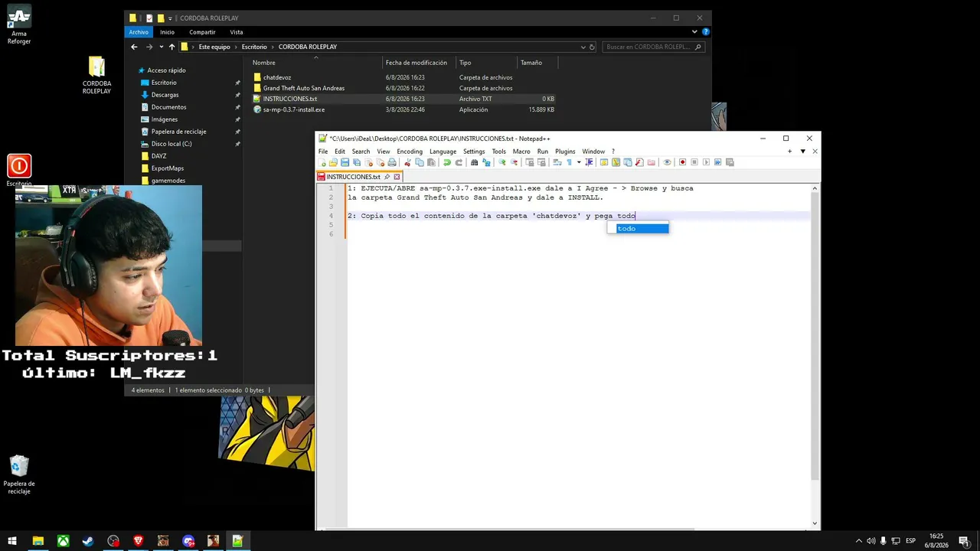Image resolution: width=980 pixels, height=551 pixels.
Task: Click the Save All toolbar icon
Action: point(356,162)
